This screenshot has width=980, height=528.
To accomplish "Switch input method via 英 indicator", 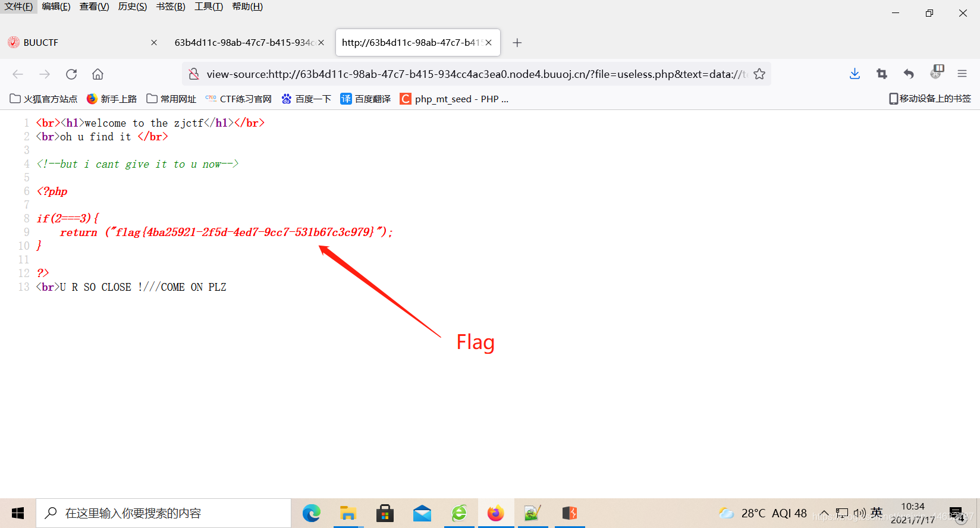I will click(877, 513).
